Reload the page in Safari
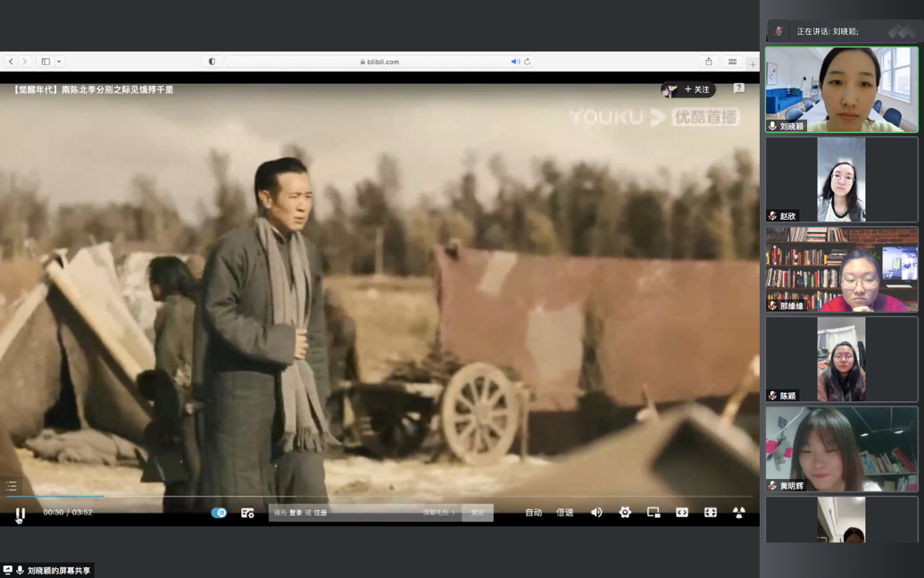This screenshot has width=924, height=578. tap(528, 62)
